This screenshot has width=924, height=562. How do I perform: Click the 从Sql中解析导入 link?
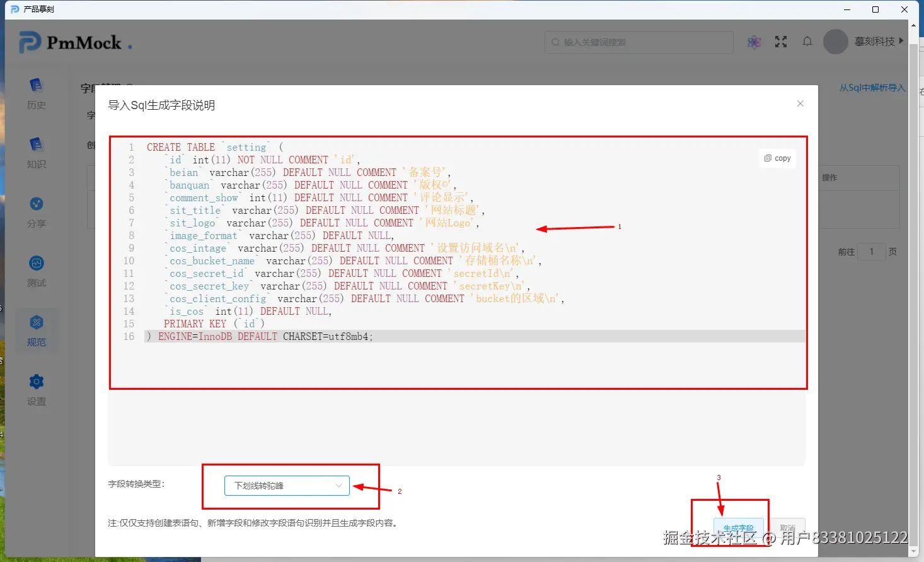872,88
